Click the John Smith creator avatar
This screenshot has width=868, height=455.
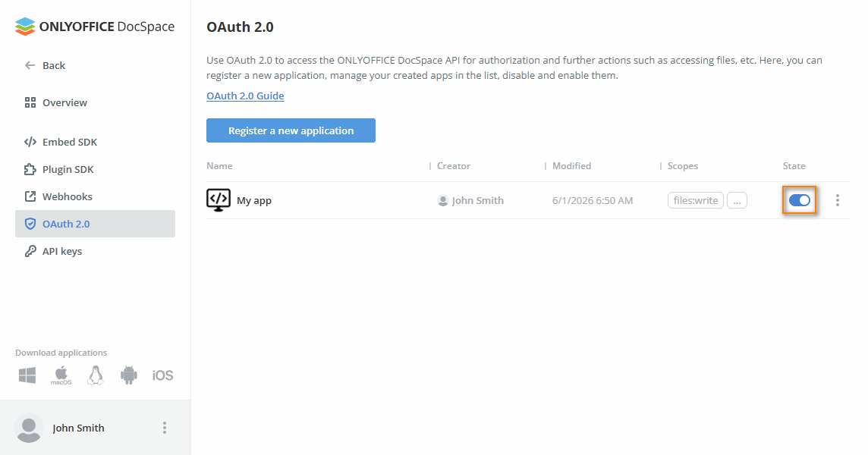point(443,200)
